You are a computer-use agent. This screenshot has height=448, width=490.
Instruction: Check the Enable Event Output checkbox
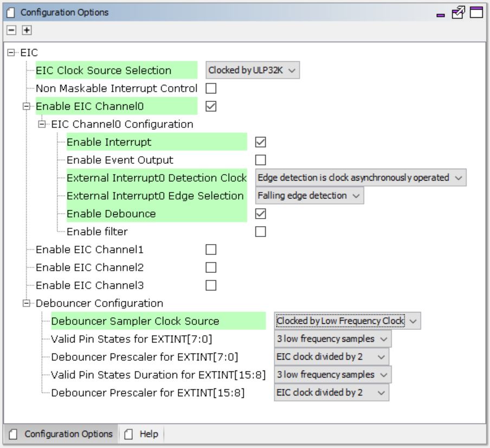pos(261,160)
